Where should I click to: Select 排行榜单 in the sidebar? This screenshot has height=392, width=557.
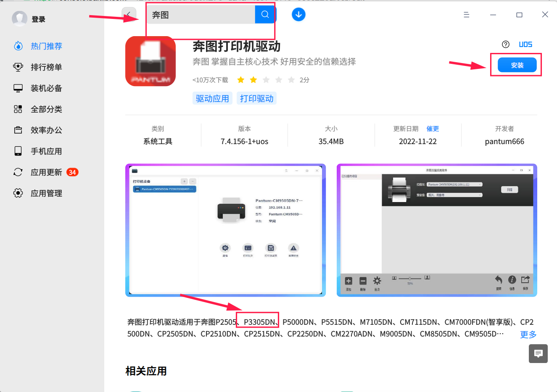[46, 67]
